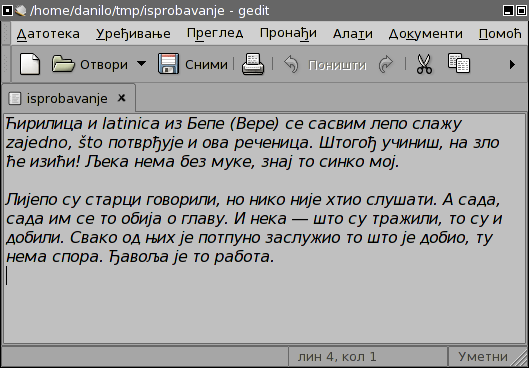This screenshot has width=529, height=368.
Task: Open the Уређивање menu
Action: pos(133,34)
